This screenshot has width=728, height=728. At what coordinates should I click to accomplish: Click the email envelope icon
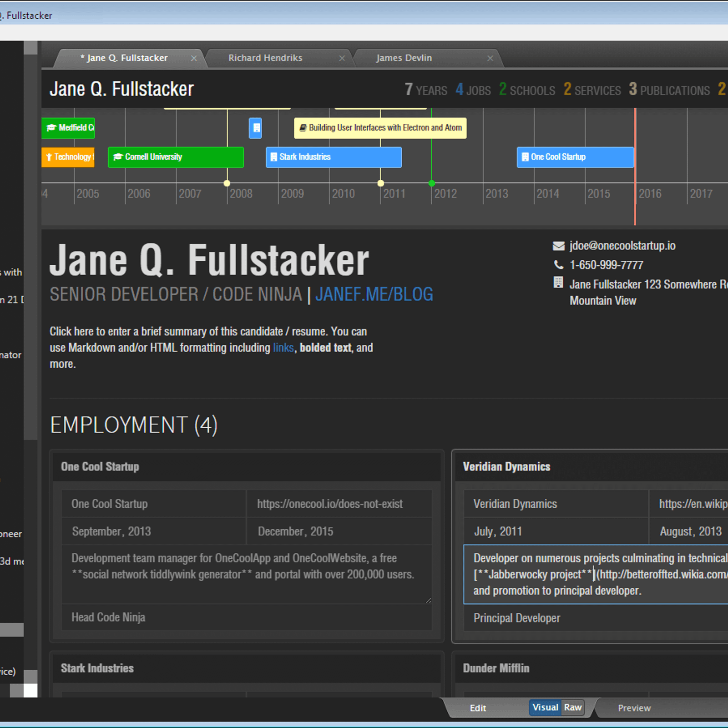pos(559,246)
